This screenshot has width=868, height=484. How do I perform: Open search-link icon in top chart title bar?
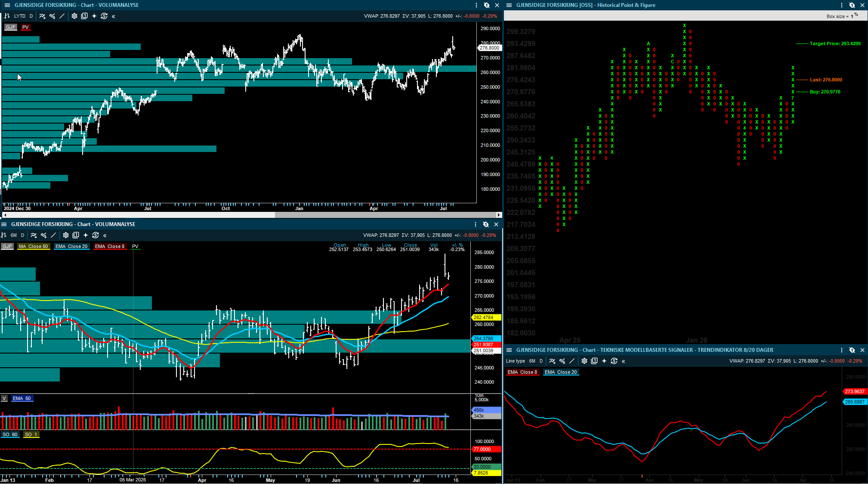(x=487, y=5)
